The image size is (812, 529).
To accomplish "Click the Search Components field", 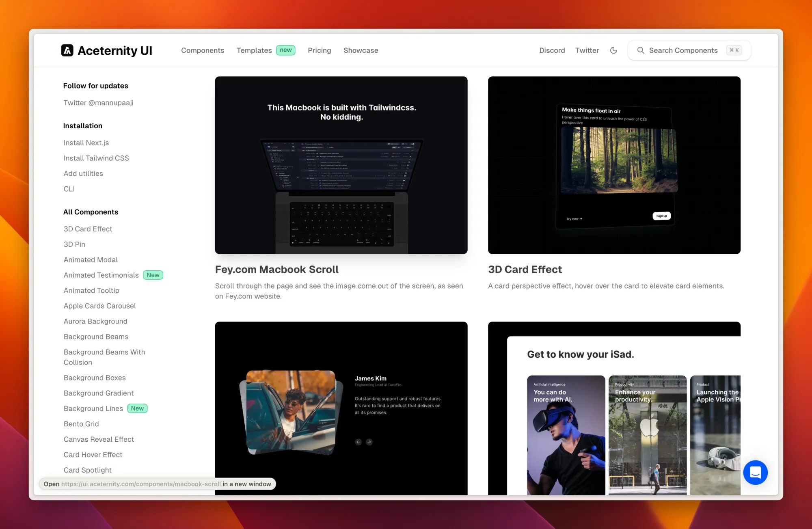I will [683, 50].
